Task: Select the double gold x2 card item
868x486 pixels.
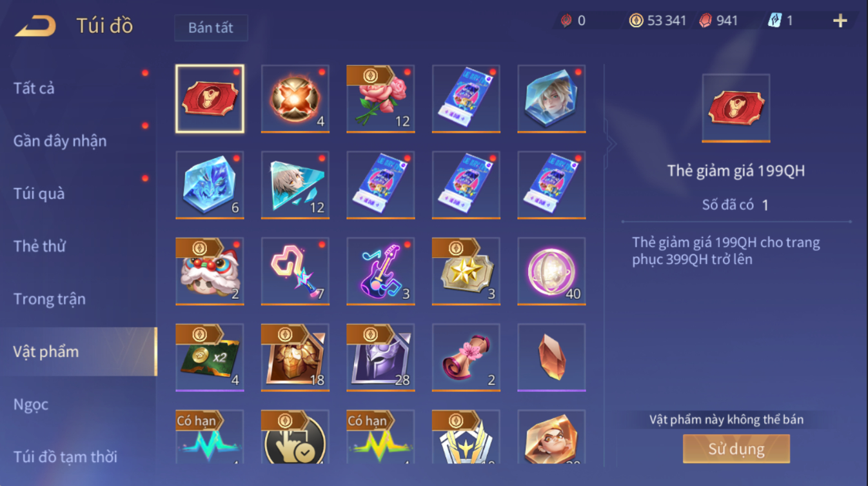Action: point(210,358)
